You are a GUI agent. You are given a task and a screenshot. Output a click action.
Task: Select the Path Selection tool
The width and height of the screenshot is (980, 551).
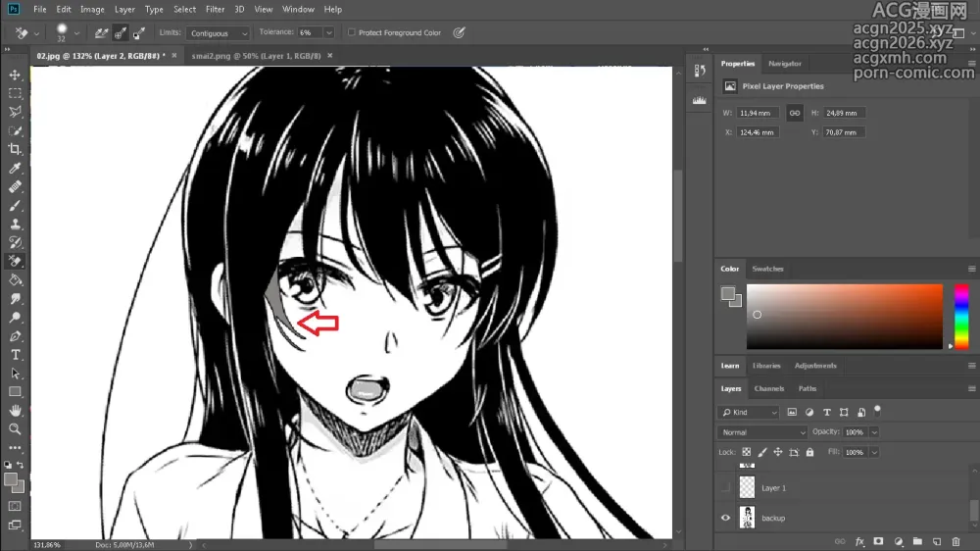(15, 374)
